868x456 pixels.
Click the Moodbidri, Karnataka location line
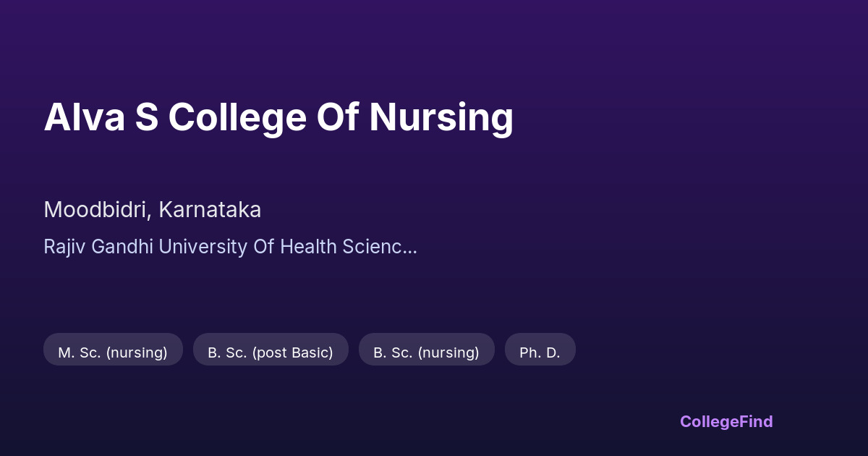(x=152, y=210)
